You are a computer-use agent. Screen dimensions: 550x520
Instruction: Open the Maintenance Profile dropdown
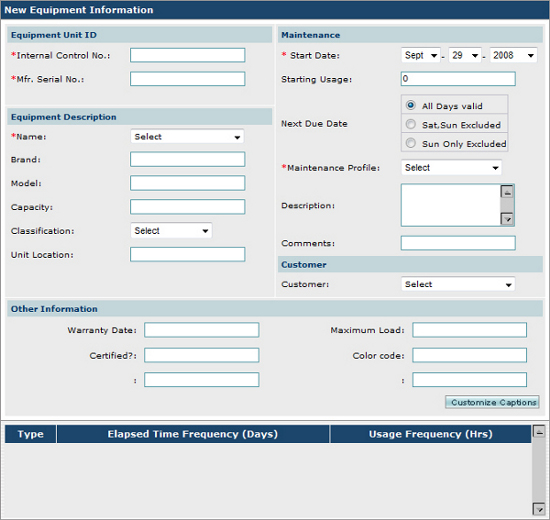(451, 167)
